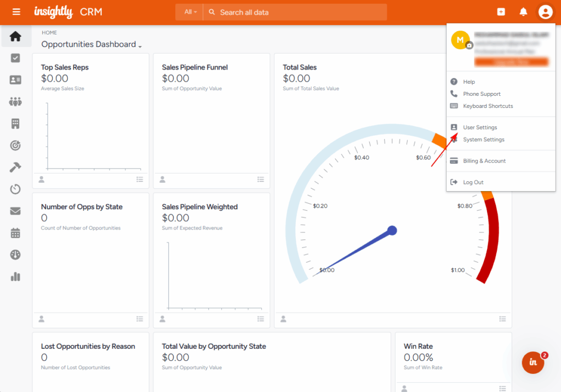Toggle list view on Sales Pipeline Funnel card
561x392 pixels.
261,180
